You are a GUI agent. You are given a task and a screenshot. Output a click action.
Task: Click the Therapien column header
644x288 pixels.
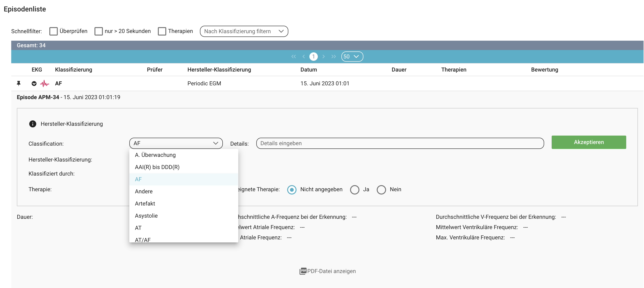(453, 69)
